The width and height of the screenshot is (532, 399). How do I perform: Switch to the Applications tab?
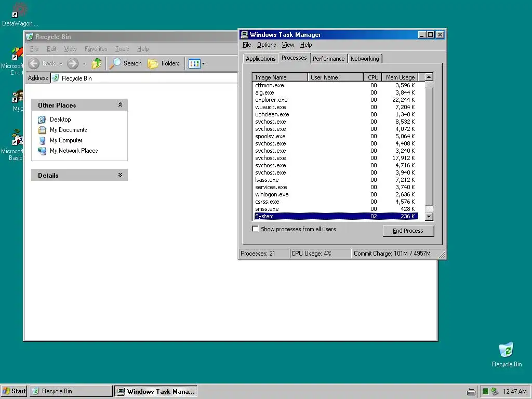261,59
